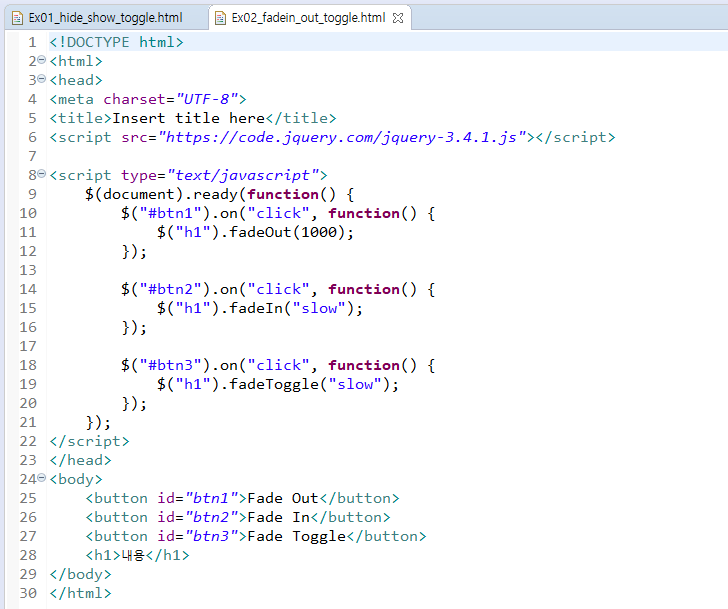Collapse the head tag fold on line 3
This screenshot has width=728, height=609.
tap(41, 79)
